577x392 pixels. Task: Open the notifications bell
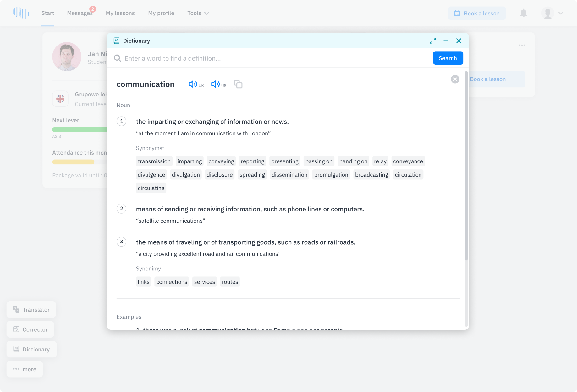(523, 13)
